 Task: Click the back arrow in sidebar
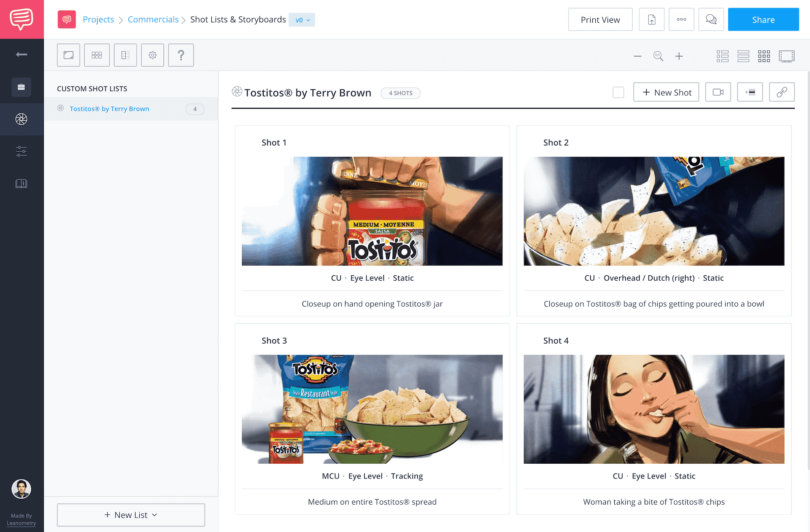[22, 54]
